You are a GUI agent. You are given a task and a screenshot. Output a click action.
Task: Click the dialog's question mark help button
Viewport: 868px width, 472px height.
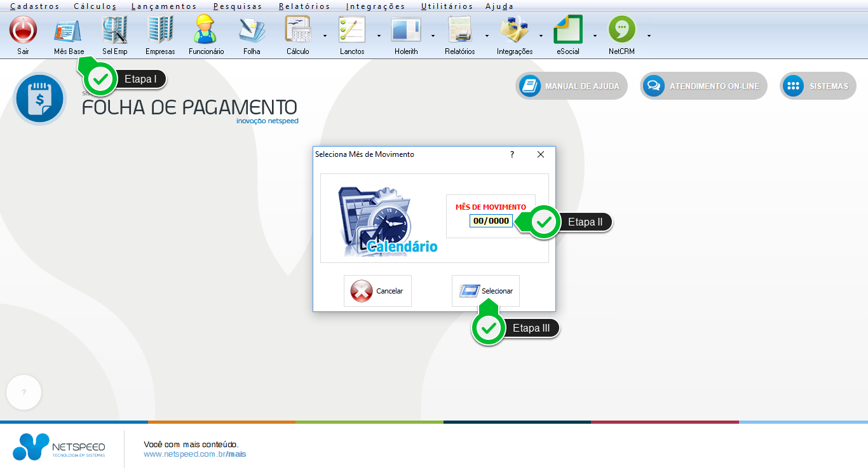512,154
